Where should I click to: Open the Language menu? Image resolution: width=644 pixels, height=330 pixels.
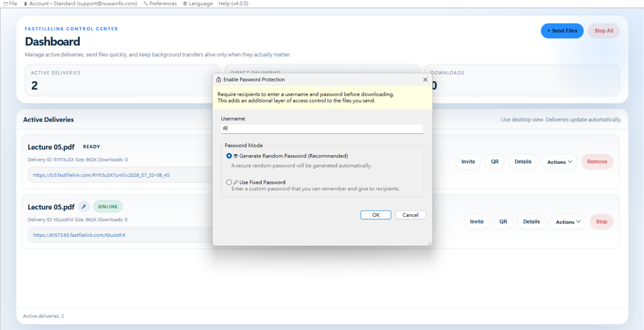click(x=198, y=3)
